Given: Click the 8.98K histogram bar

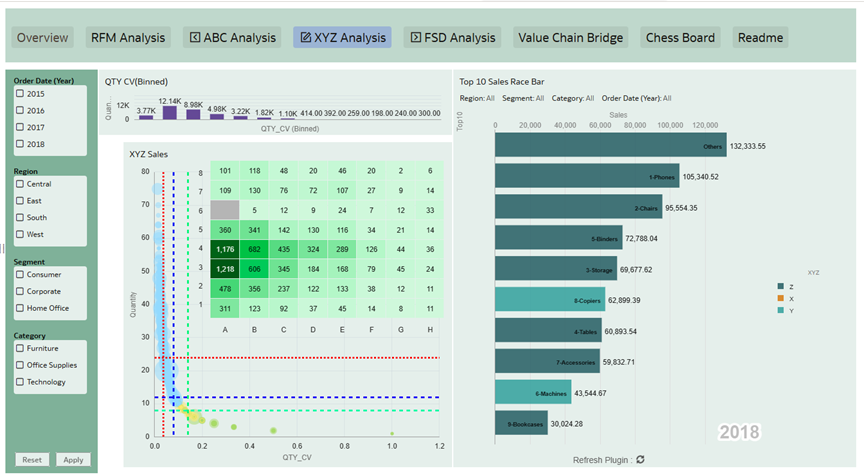Looking at the screenshot, I should (x=193, y=115).
